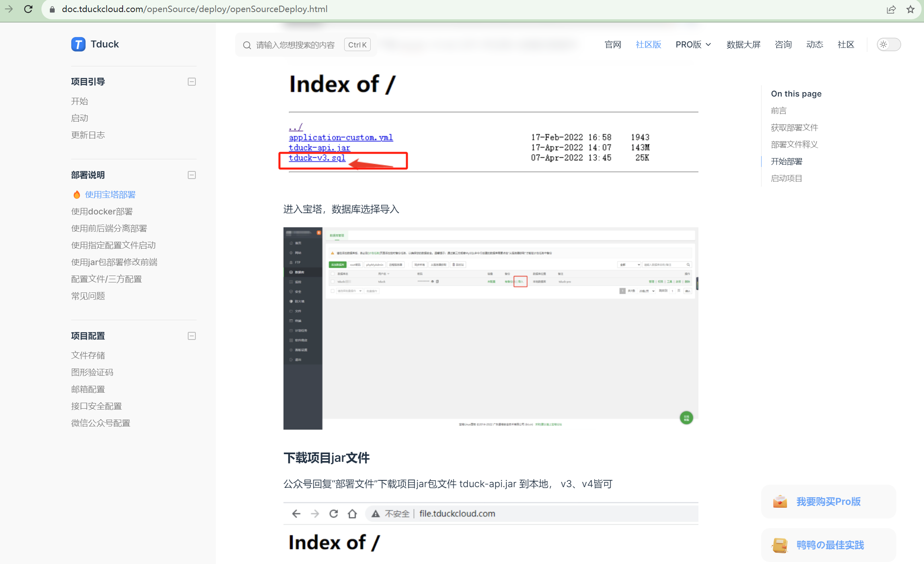Open the 更新日志 sidebar page

(88, 135)
